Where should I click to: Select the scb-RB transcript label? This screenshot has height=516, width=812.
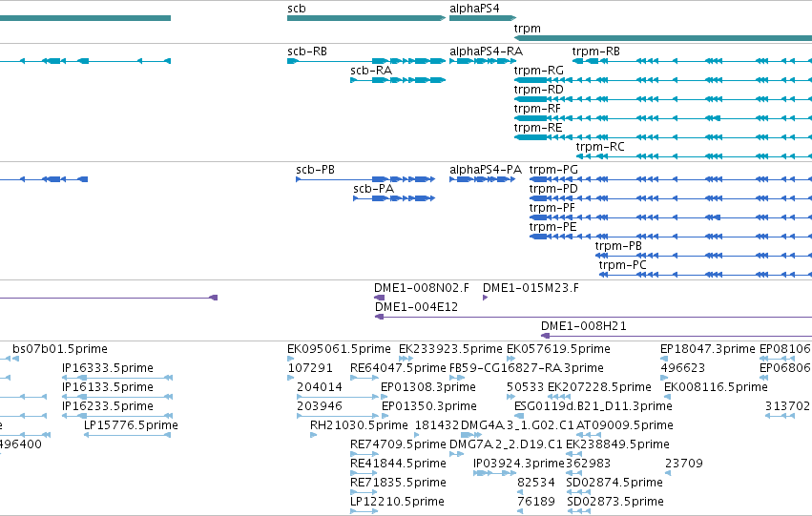[307, 52]
